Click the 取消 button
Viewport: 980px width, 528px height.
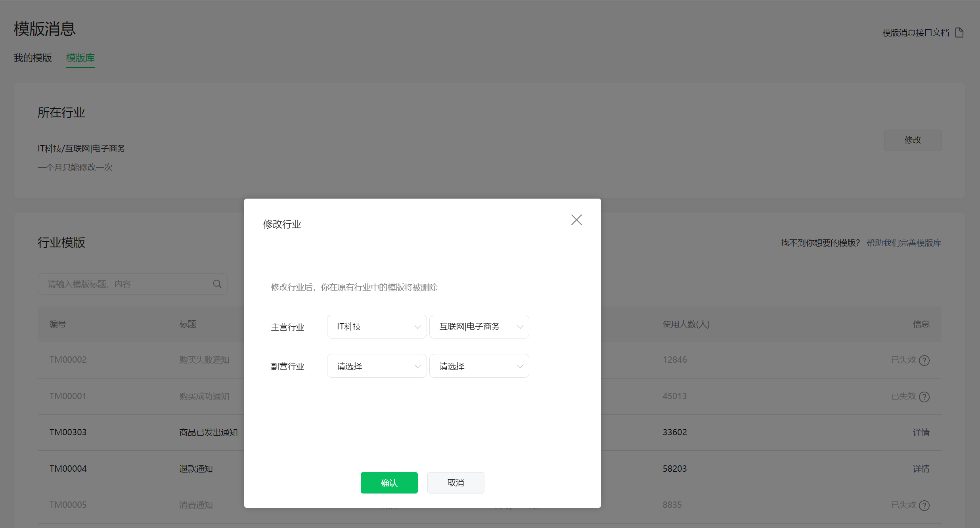[456, 483]
